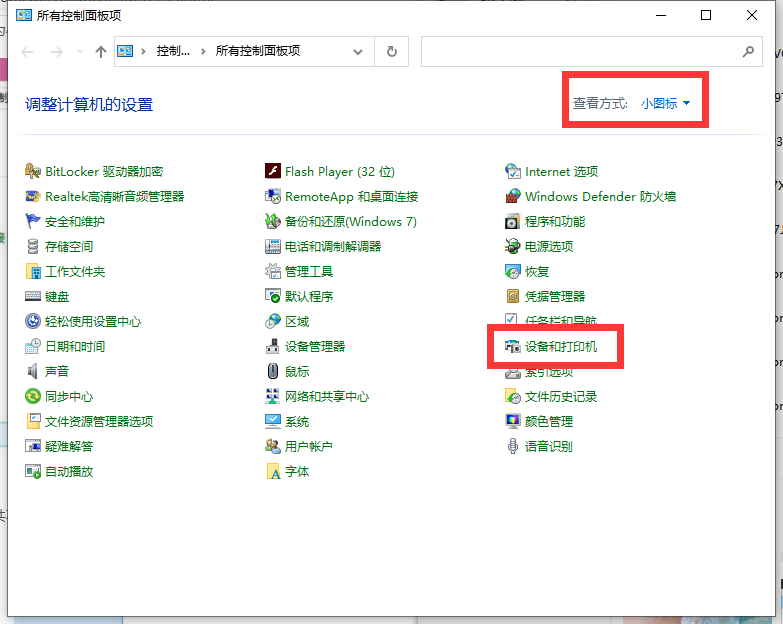Click the 管理工具 gear icon
The image size is (783, 624).
tap(273, 272)
